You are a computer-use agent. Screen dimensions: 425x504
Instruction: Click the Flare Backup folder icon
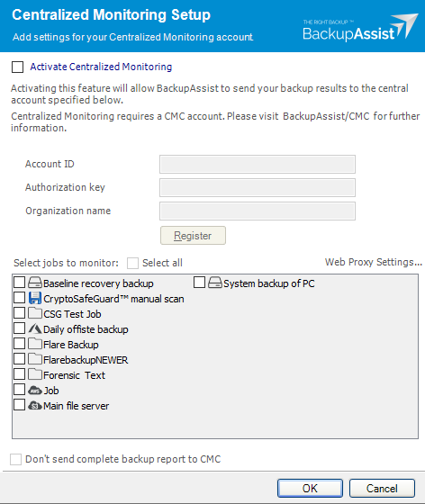35,344
